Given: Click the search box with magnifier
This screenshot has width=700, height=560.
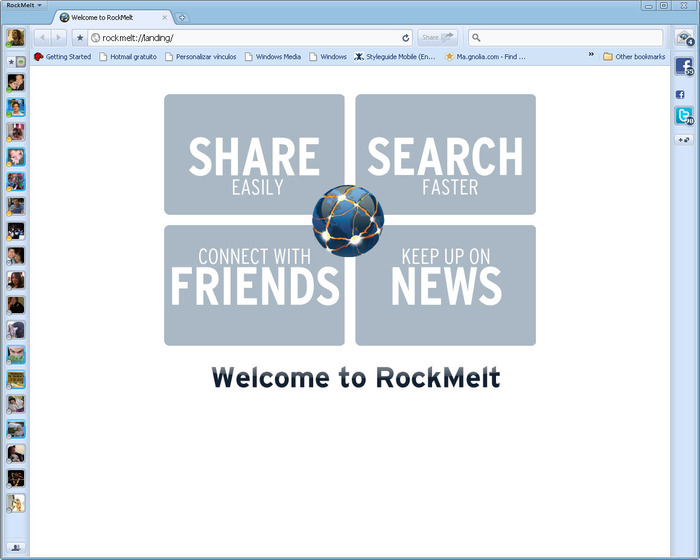Looking at the screenshot, I should coord(566,38).
